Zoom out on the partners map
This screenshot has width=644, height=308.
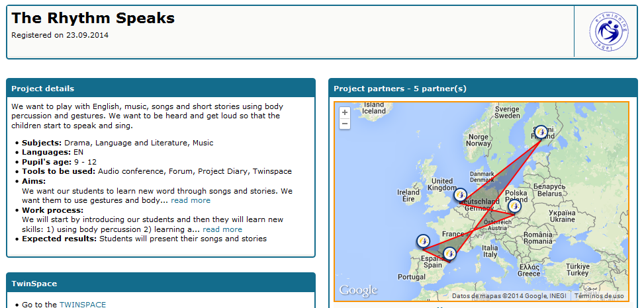tap(345, 124)
